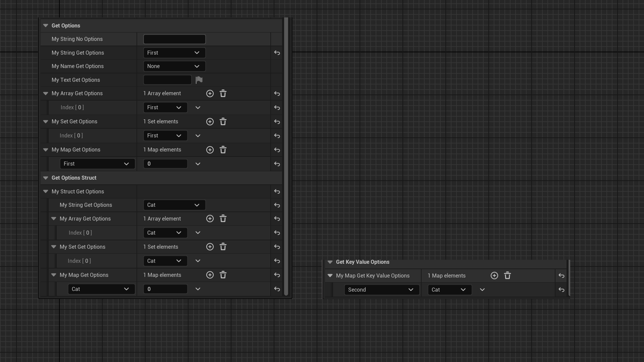Click the details panel vertical scrollbar
Image resolution: width=644 pixels, height=362 pixels.
click(x=286, y=157)
